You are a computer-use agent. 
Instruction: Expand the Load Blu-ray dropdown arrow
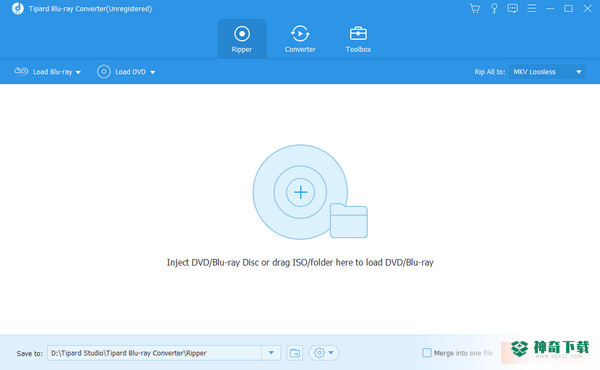point(78,72)
